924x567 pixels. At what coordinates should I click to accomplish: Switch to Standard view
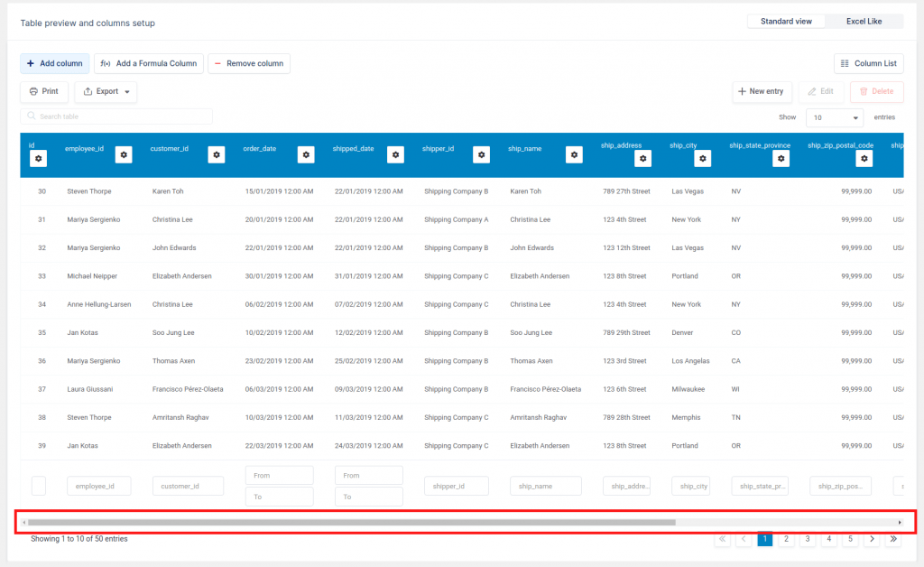[x=786, y=21]
